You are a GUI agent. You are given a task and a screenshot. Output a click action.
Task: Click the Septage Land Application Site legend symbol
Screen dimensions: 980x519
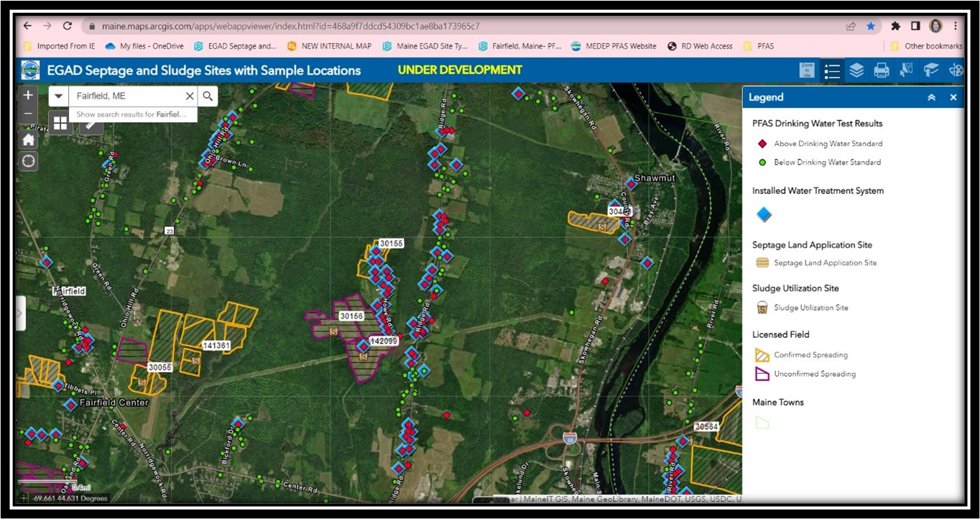[x=762, y=263]
